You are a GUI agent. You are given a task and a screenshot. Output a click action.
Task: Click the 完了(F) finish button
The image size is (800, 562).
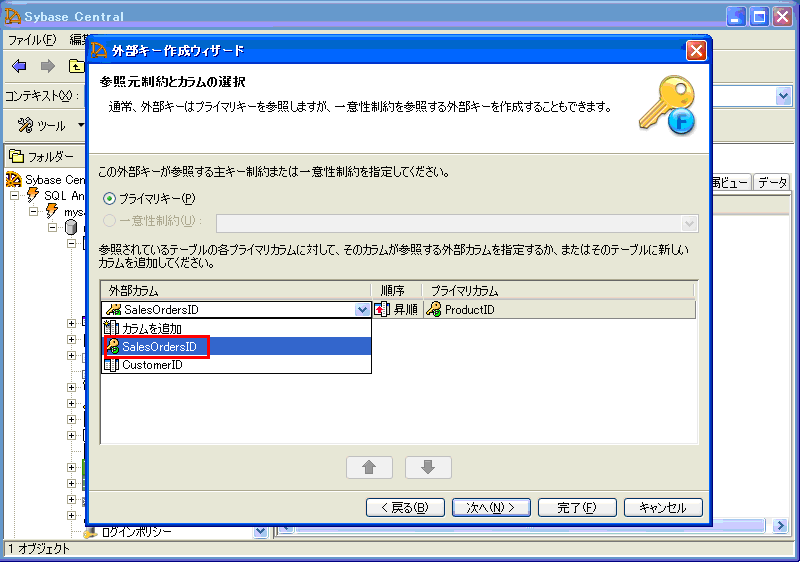(577, 507)
